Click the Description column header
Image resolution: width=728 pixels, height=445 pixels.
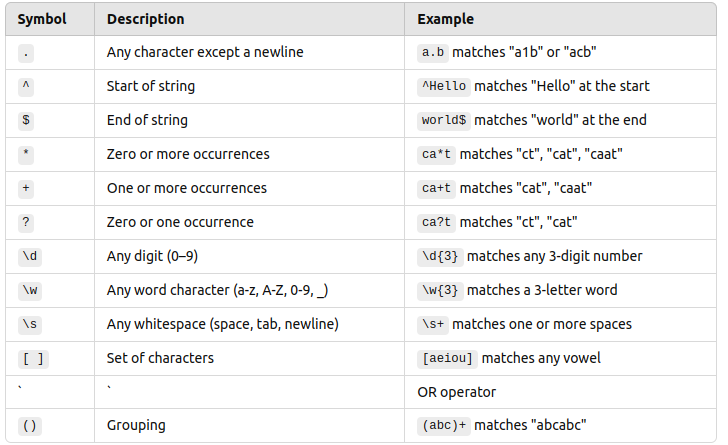tap(144, 19)
